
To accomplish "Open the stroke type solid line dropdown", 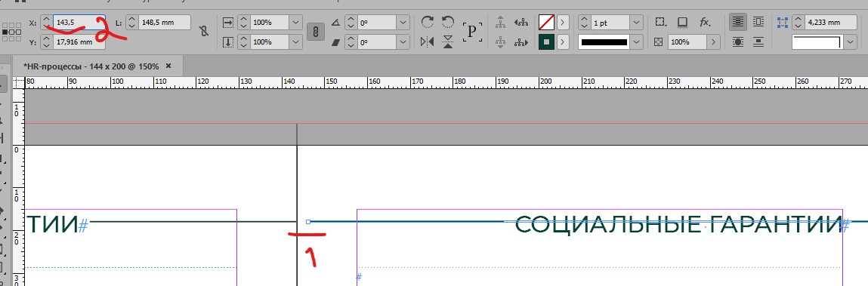I will coord(636,42).
